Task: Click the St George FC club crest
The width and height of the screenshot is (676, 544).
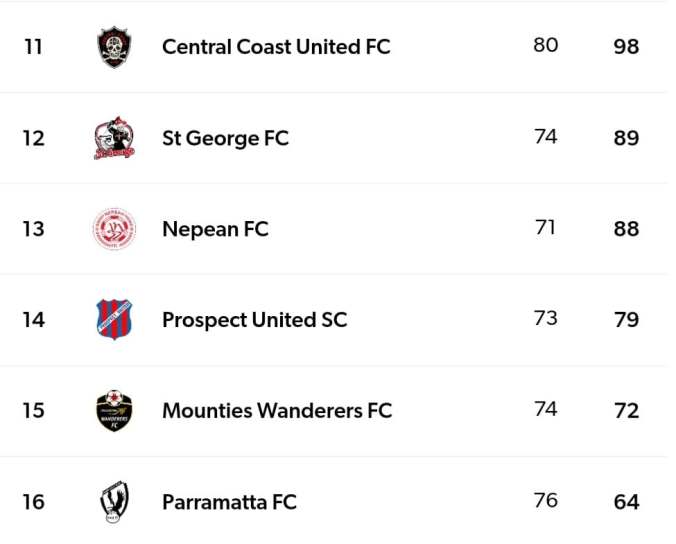Action: coord(114,138)
